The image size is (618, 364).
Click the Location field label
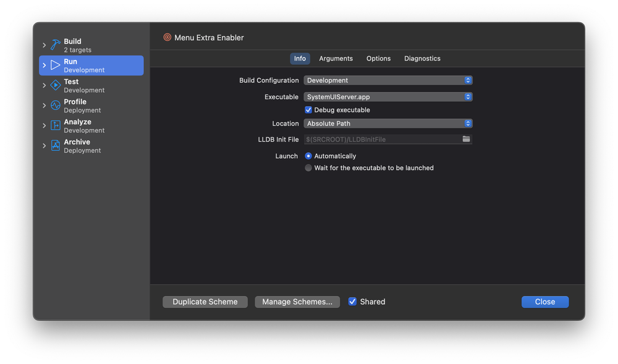click(286, 124)
